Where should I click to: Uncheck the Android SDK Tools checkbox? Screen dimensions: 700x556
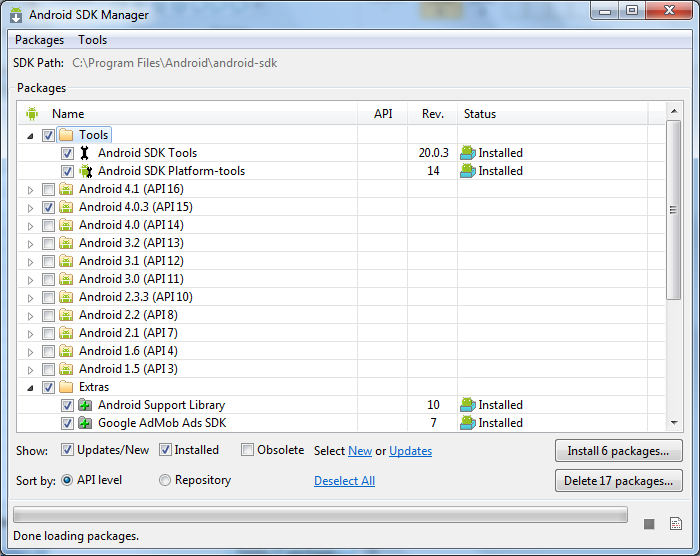coord(67,153)
